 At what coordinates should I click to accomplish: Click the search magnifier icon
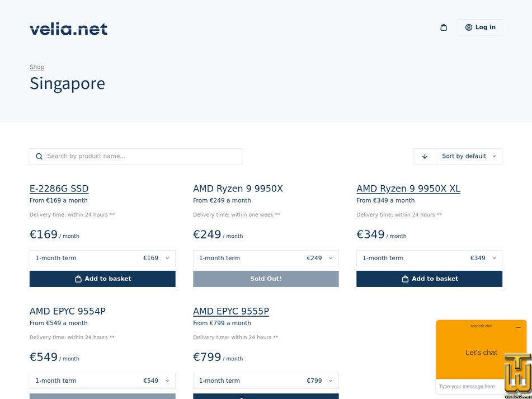pos(39,157)
